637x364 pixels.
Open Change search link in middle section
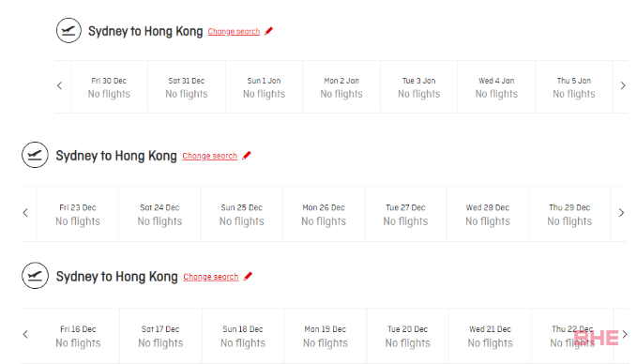[x=209, y=156]
